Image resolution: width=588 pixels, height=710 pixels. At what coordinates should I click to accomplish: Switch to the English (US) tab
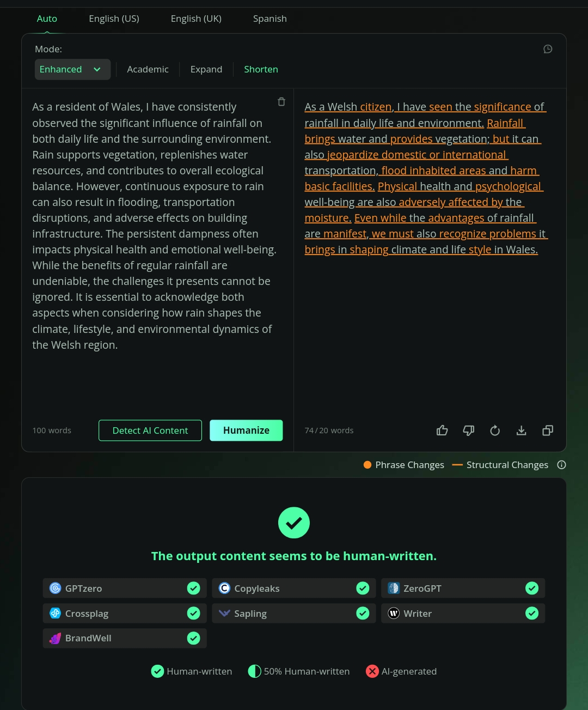(x=114, y=19)
